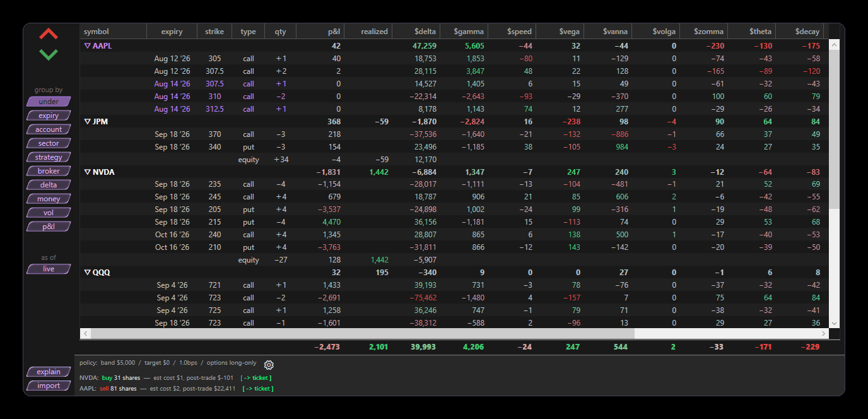Click the vertical scrollbar down arrow
The height and width of the screenshot is (419, 868).
(834, 323)
